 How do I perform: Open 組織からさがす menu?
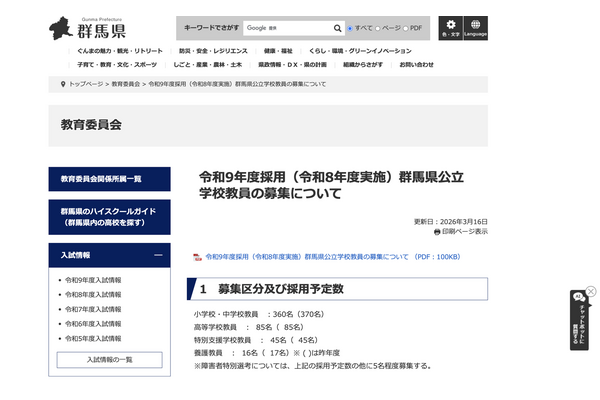pyautogui.click(x=363, y=65)
